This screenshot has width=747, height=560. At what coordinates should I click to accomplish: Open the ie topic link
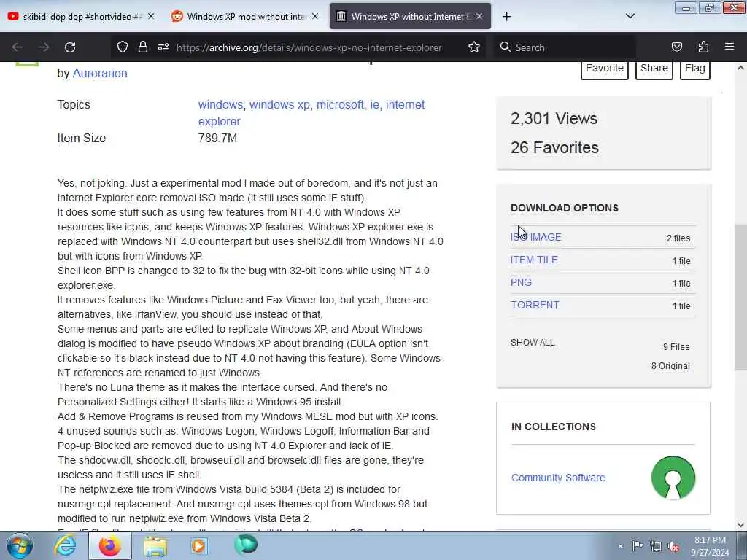coord(375,104)
